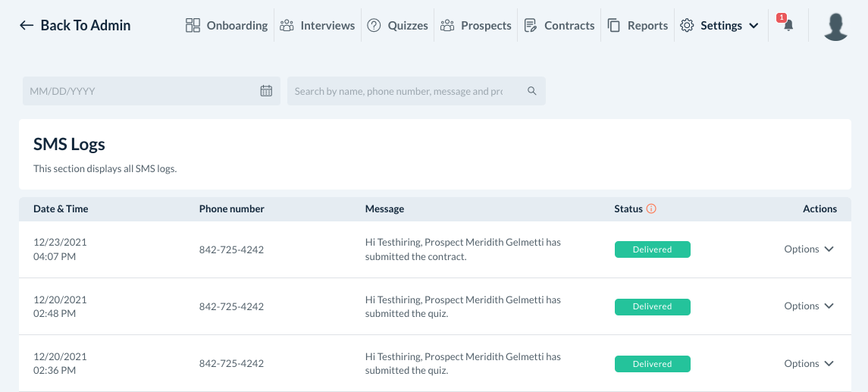Open the notifications bell icon
Image resolution: width=868 pixels, height=392 pixels.
(788, 26)
